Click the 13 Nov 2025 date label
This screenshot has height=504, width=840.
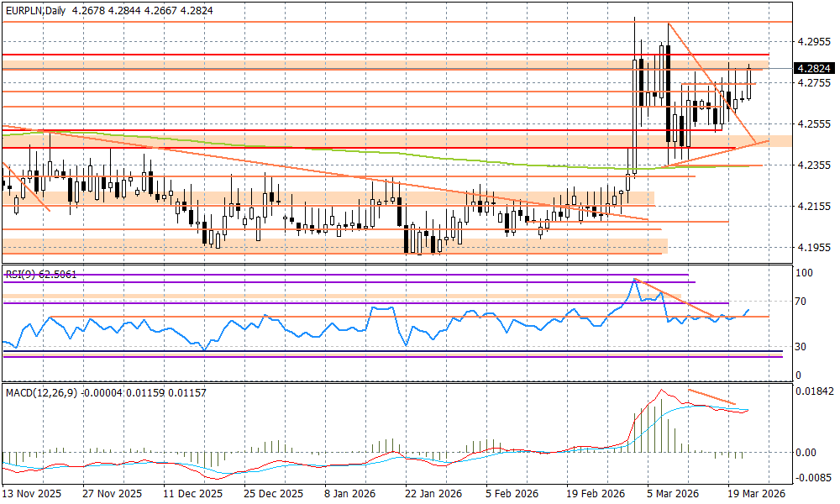34,494
